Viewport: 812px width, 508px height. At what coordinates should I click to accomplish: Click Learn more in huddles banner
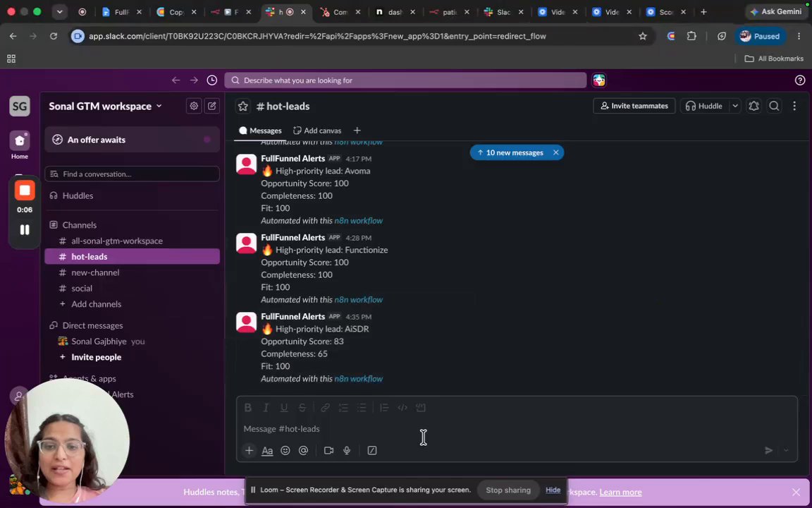[x=620, y=492]
